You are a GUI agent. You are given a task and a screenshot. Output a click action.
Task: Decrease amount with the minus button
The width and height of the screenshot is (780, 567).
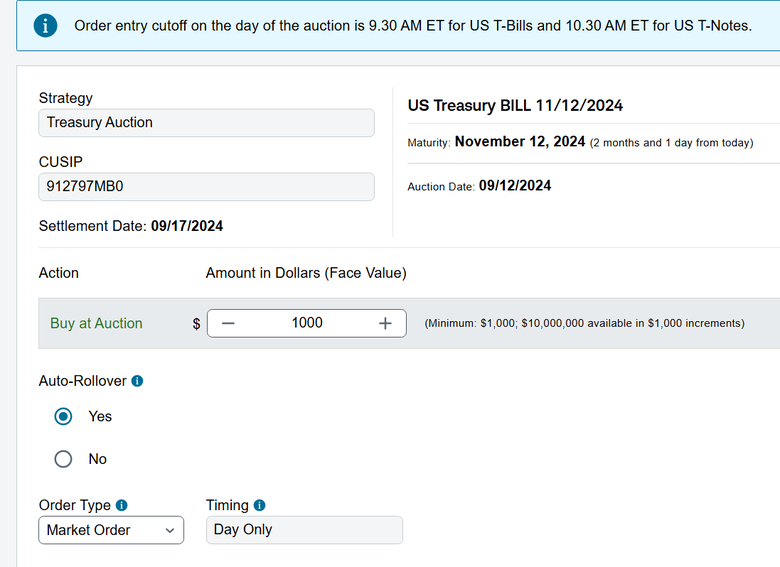[229, 323]
